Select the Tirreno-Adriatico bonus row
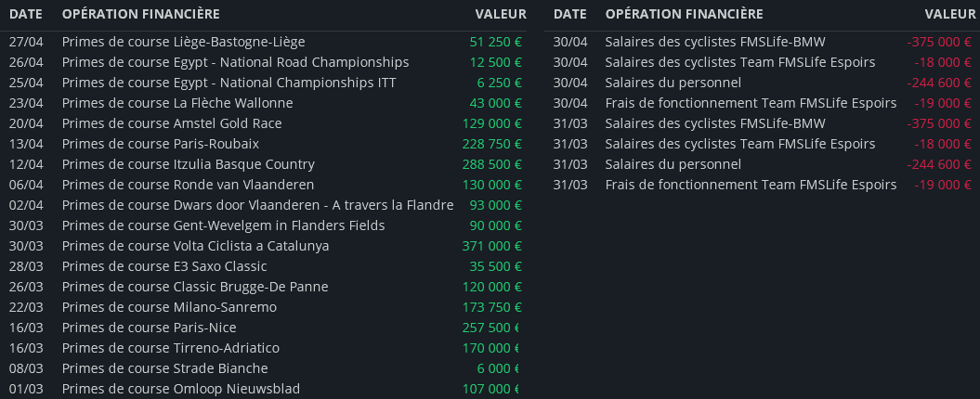 pos(170,348)
